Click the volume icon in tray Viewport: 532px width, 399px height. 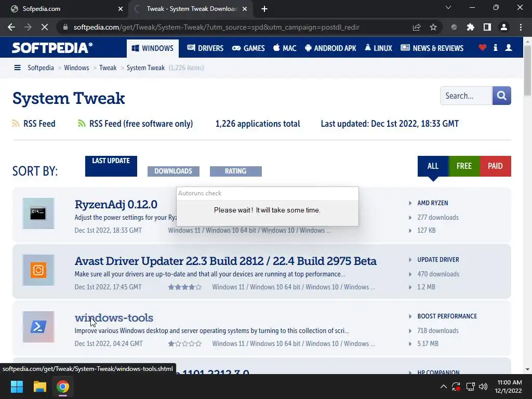[x=483, y=387]
